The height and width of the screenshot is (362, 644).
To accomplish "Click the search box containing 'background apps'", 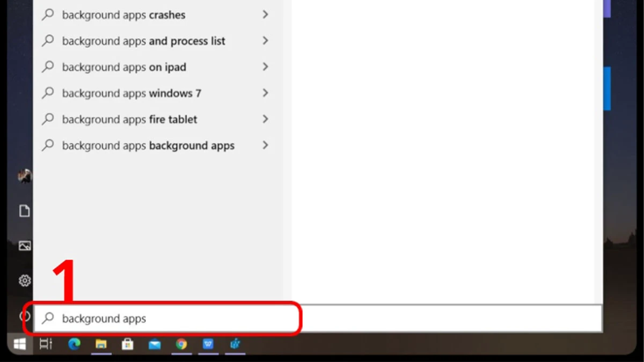I will 318,319.
